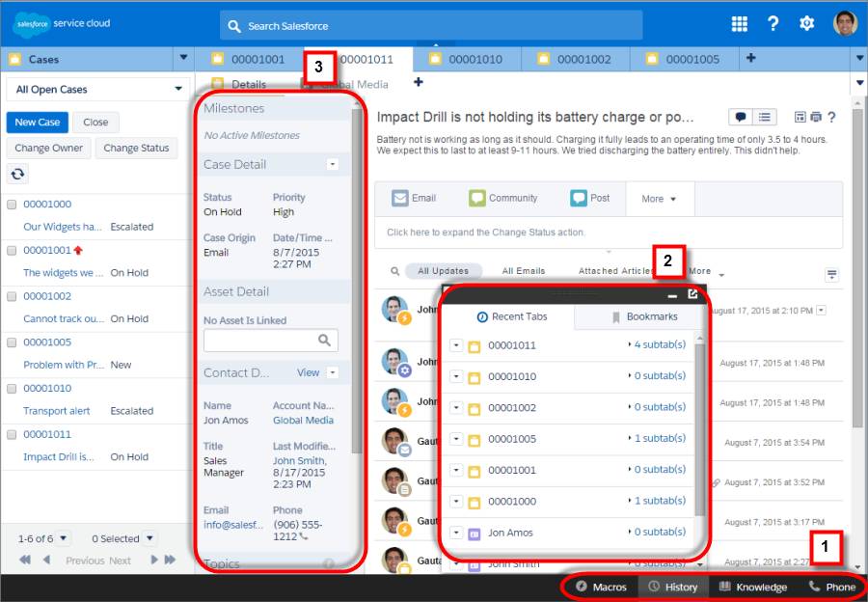
Task: Open the Global Media account link
Action: tap(303, 421)
